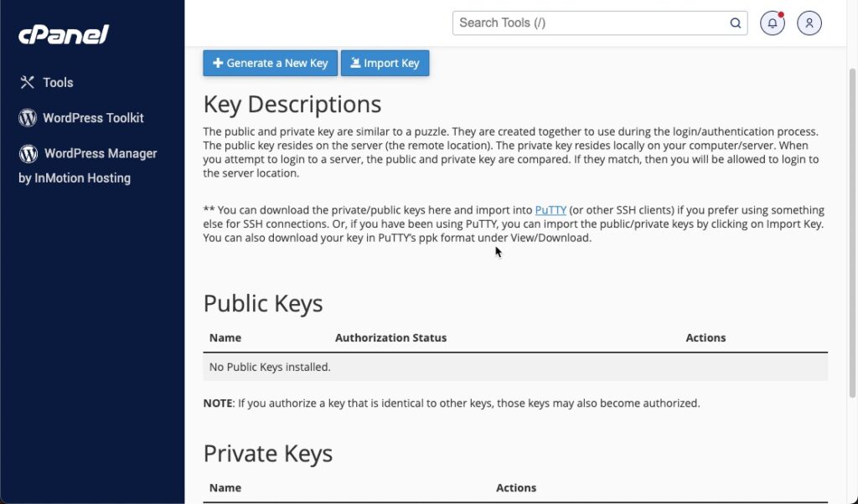Image resolution: width=858 pixels, height=504 pixels.
Task: Click the Authorization Status column header
Action: click(390, 338)
